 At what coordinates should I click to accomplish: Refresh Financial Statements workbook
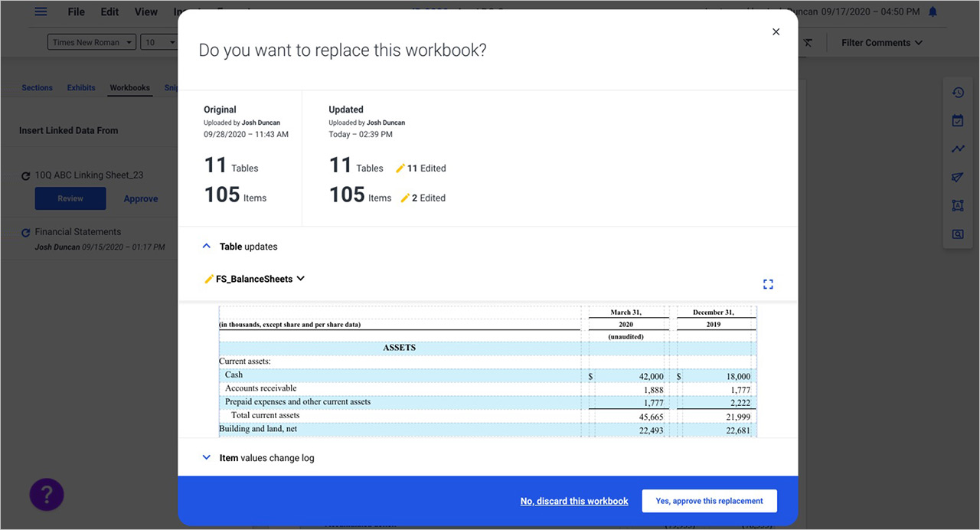pos(26,233)
